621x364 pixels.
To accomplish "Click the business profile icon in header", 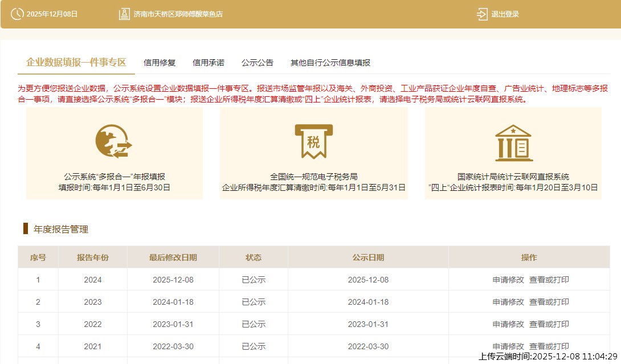I will click(x=124, y=14).
